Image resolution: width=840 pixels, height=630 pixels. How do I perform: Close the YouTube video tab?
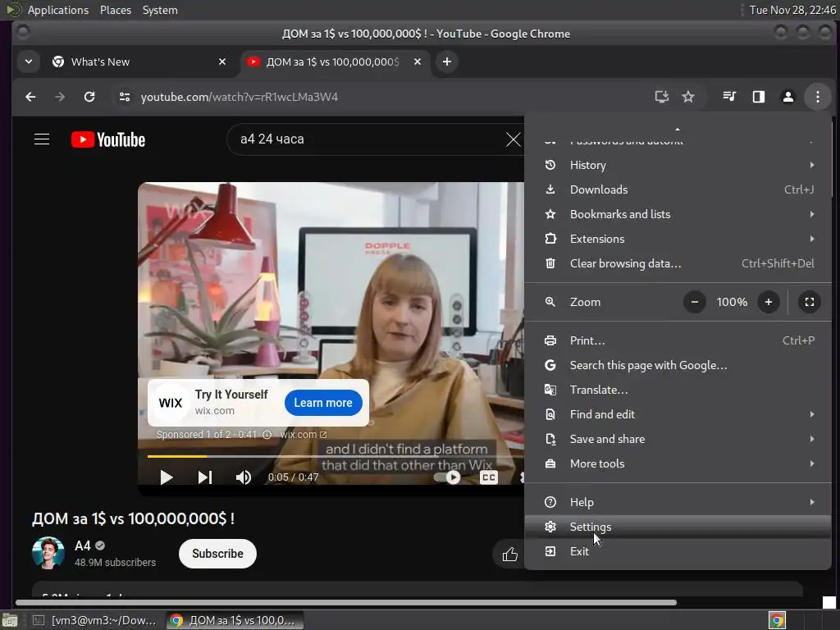coord(418,62)
